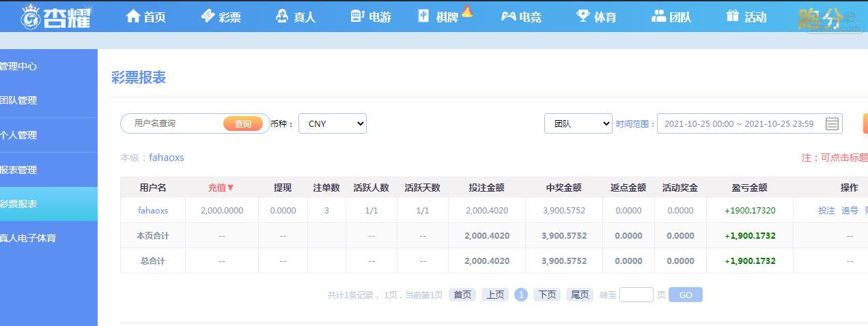Open 真人 live casino icon
The image size is (868, 326).
282,16
